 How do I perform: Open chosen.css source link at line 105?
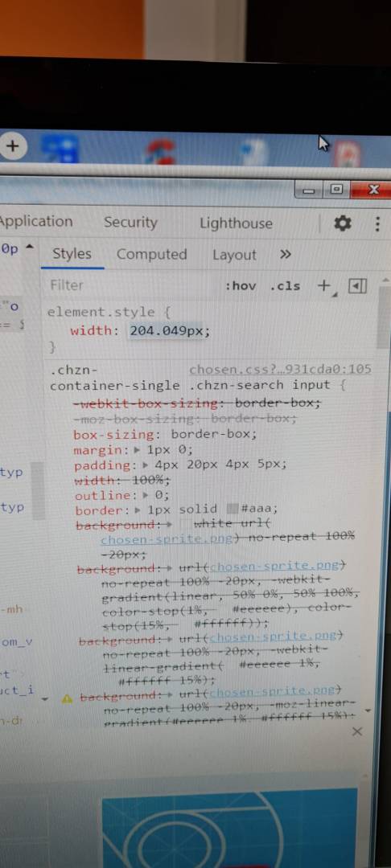click(280, 370)
